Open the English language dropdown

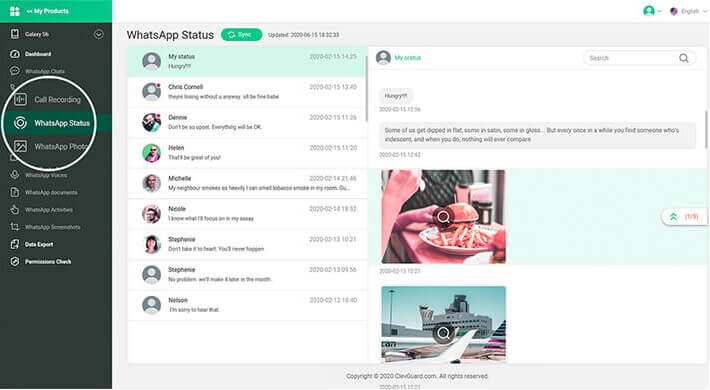693,11
